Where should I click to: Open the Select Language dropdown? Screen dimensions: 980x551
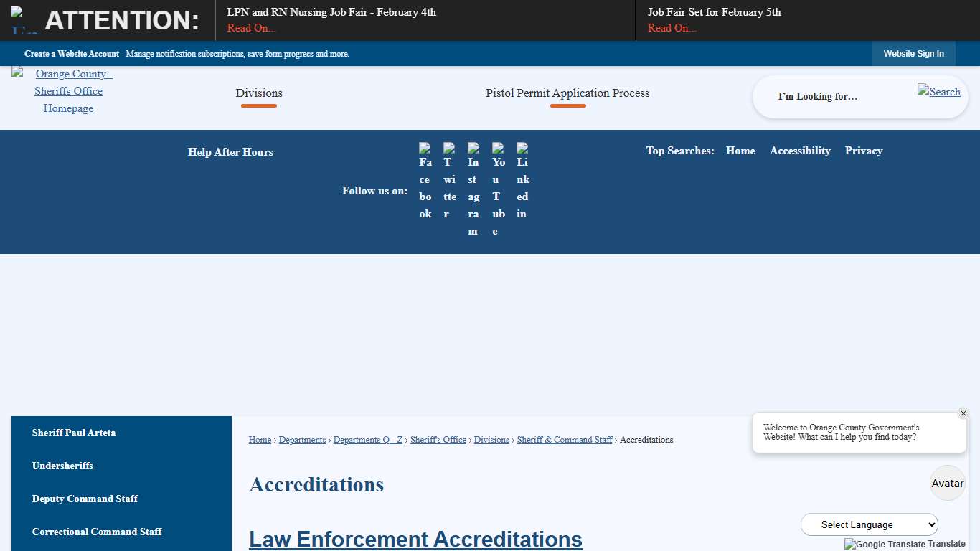(x=869, y=524)
